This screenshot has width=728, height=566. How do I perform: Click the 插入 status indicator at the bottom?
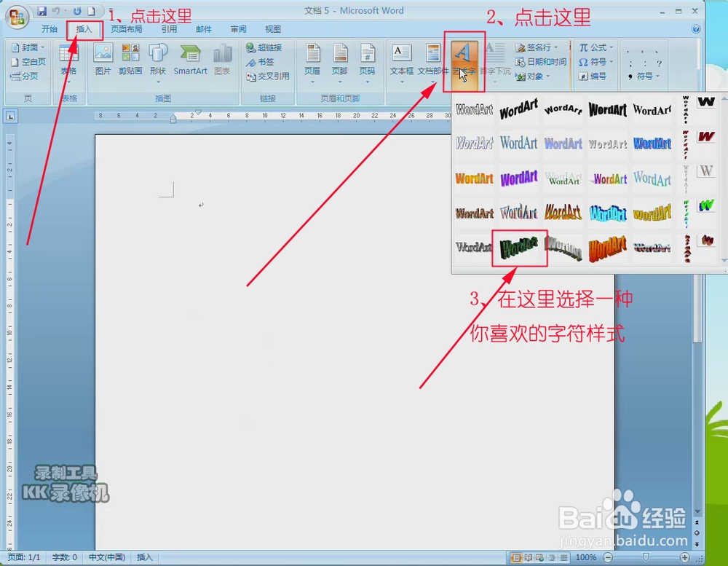(143, 557)
